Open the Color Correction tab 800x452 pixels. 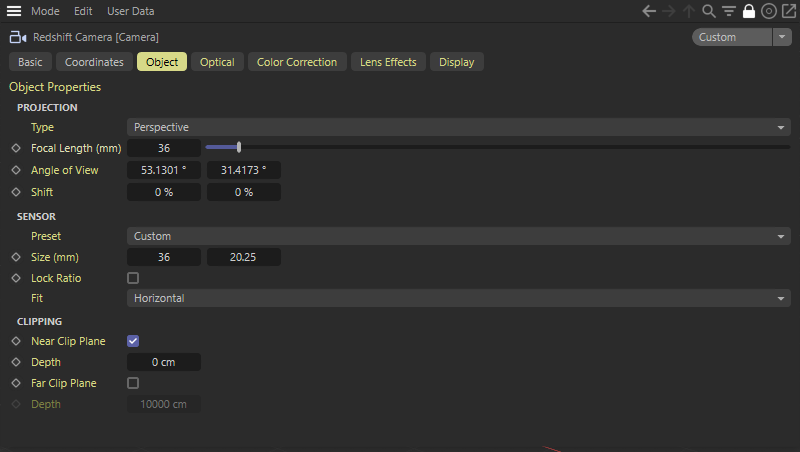[x=297, y=62]
